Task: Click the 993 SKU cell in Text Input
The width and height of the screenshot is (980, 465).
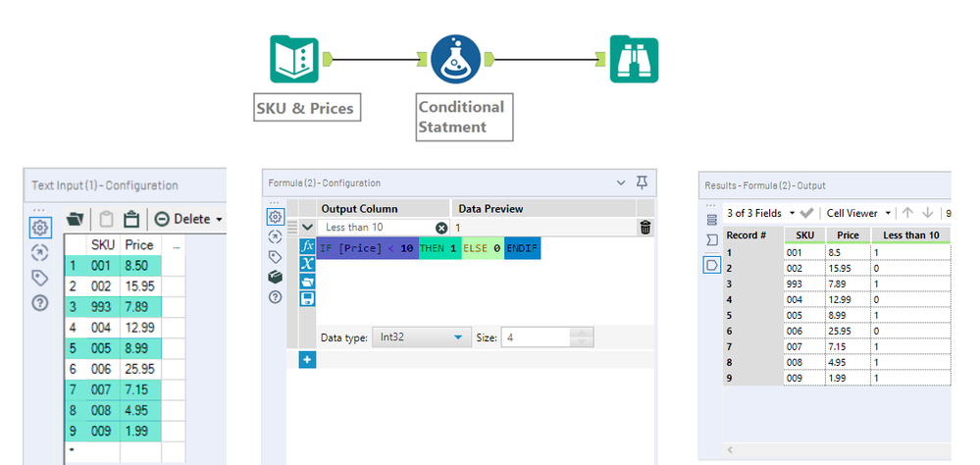Action: [103, 307]
